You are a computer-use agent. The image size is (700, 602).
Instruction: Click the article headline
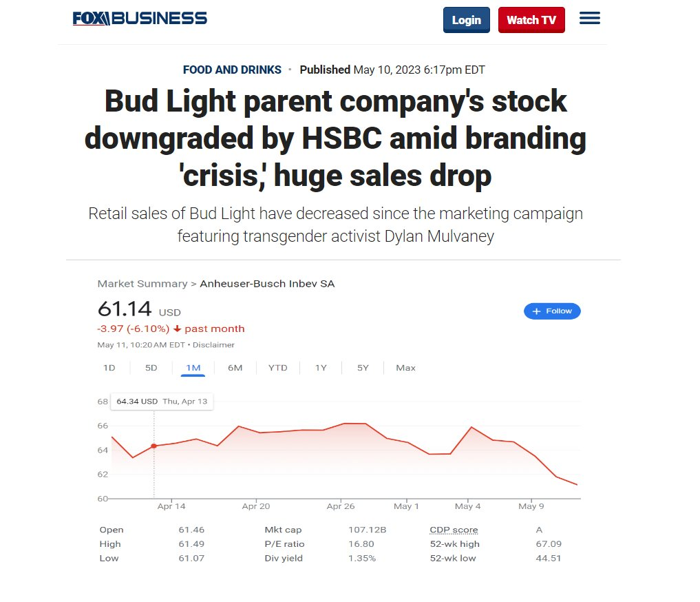335,138
